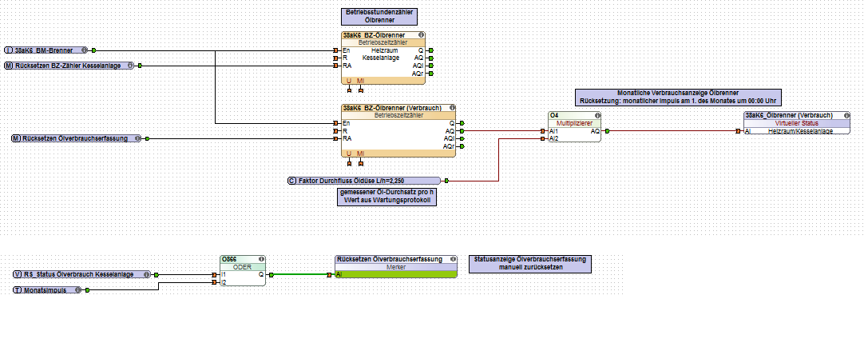
Task: Open info icon on Rücksetzen Ölverbrauchserfassung input marker
Action: tap(138, 138)
